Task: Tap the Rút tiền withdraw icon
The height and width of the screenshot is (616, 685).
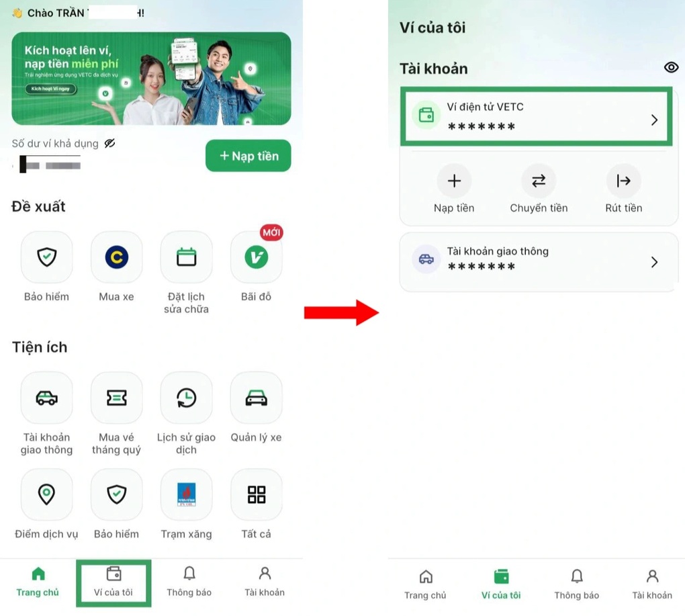Action: [623, 181]
